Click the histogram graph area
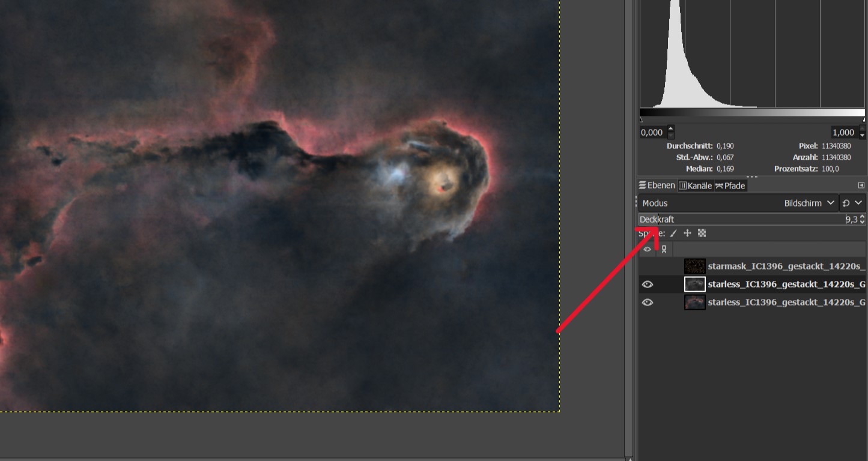Image resolution: width=868 pixels, height=461 pixels. (x=752, y=54)
